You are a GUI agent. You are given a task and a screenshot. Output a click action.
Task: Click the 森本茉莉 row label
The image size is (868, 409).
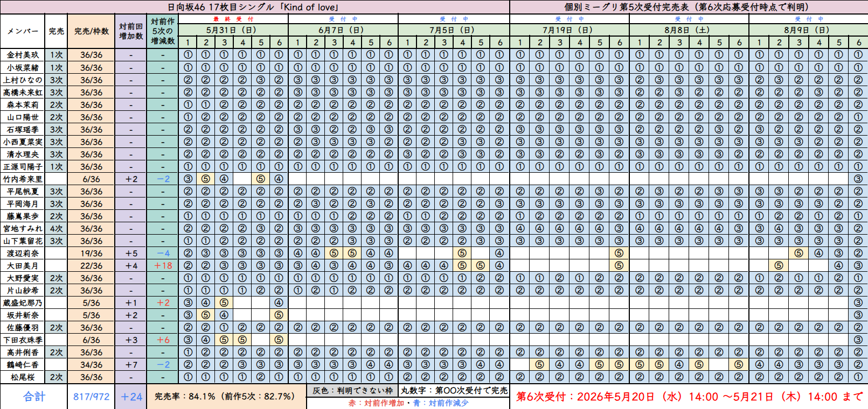[x=23, y=104]
